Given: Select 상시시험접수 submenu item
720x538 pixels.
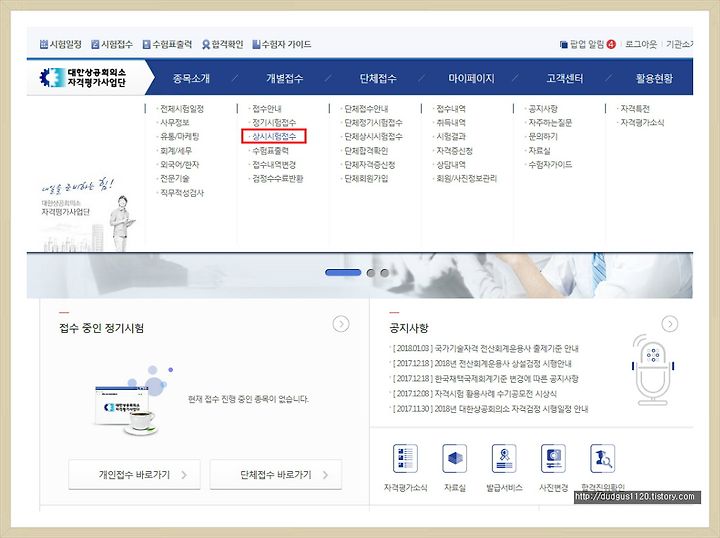Looking at the screenshot, I should (274, 137).
